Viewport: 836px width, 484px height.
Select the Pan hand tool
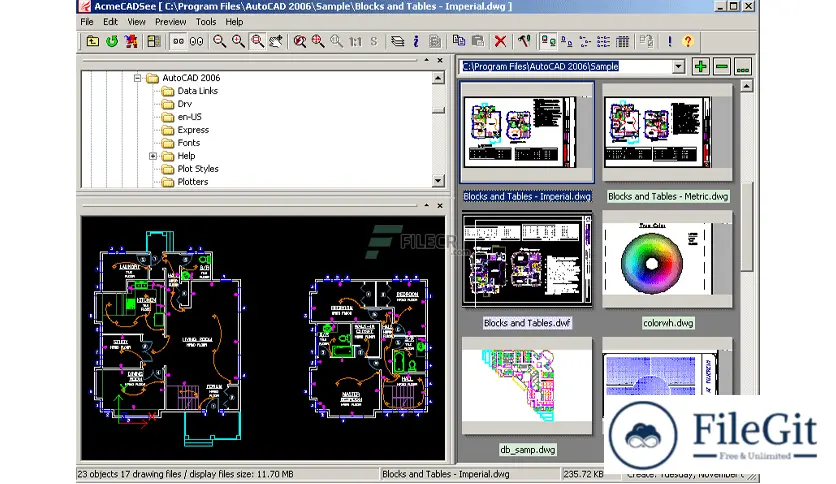(x=276, y=41)
